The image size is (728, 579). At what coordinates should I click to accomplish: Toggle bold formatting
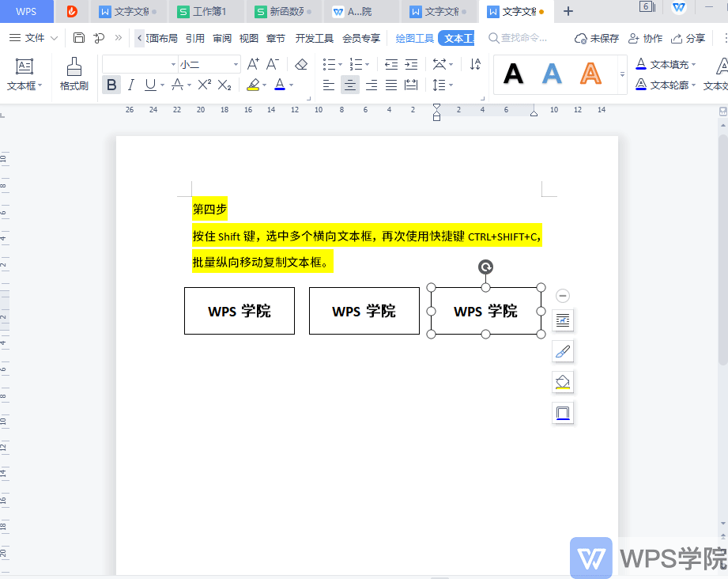click(111, 85)
